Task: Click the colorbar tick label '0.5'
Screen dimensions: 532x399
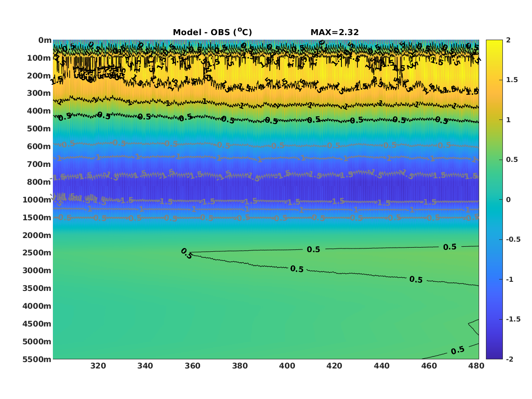Action: tap(512, 160)
